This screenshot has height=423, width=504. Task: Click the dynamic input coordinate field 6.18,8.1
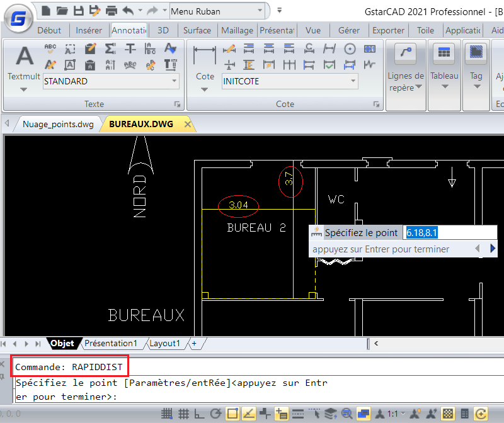pos(450,232)
